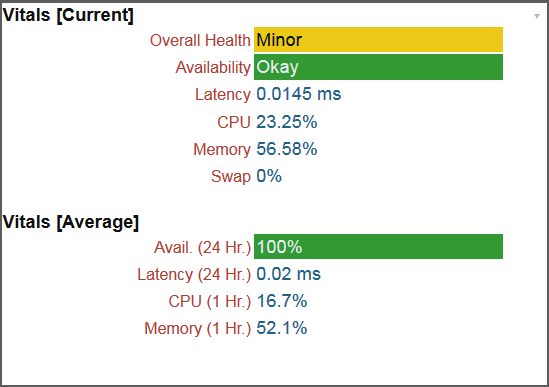Open the CPU metric label

(x=234, y=122)
